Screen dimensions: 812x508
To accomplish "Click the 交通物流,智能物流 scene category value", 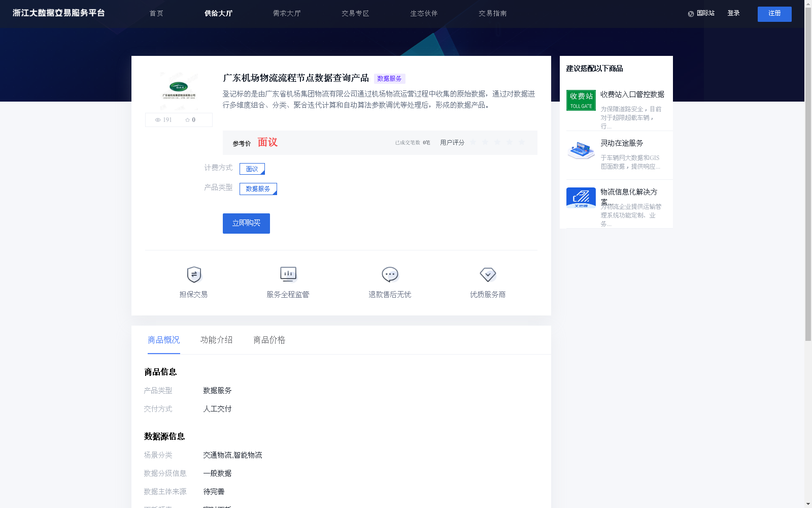I will [x=232, y=455].
